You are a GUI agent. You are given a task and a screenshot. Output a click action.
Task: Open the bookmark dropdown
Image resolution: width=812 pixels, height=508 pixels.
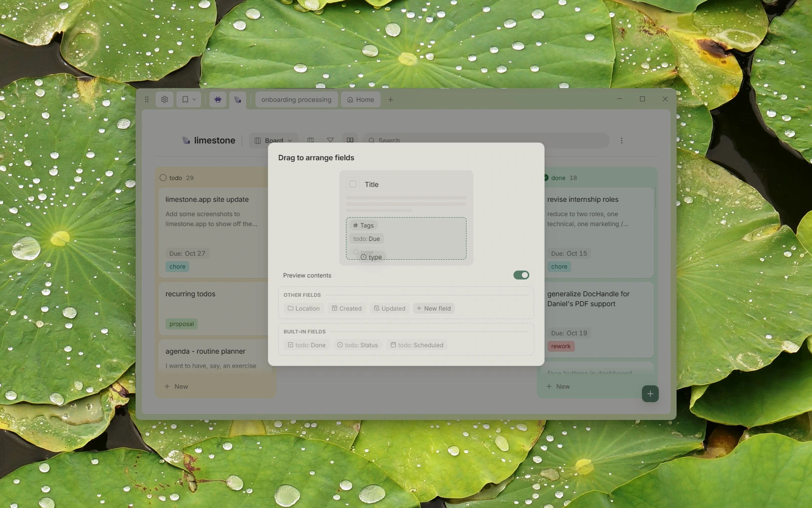click(x=189, y=99)
